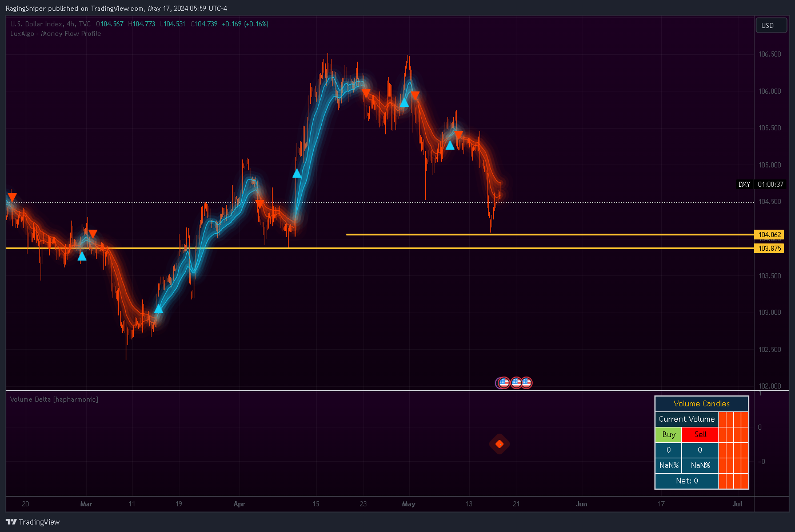Image resolution: width=795 pixels, height=532 pixels.
Task: Open the LuxAlgo - Money Flow Profile indicator legend
Action: point(55,34)
